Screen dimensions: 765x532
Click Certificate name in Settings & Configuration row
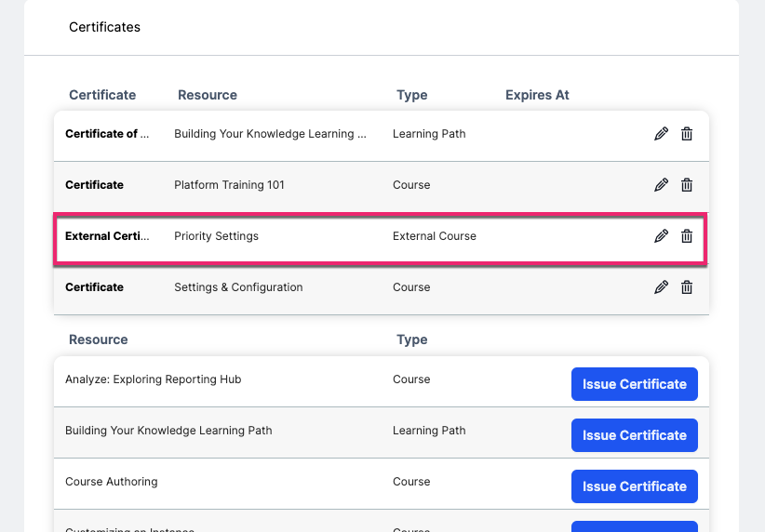click(95, 287)
